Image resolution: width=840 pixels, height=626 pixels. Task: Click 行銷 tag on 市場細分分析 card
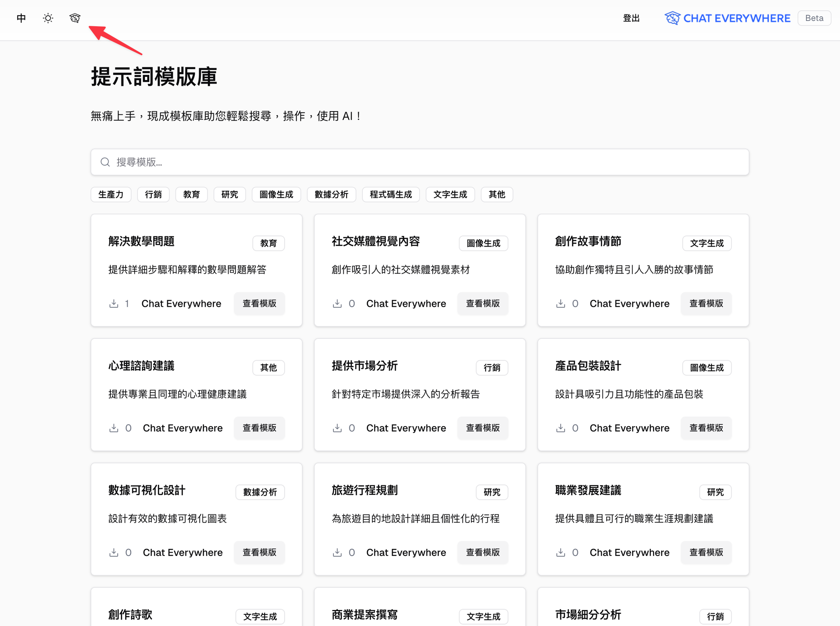715,617
